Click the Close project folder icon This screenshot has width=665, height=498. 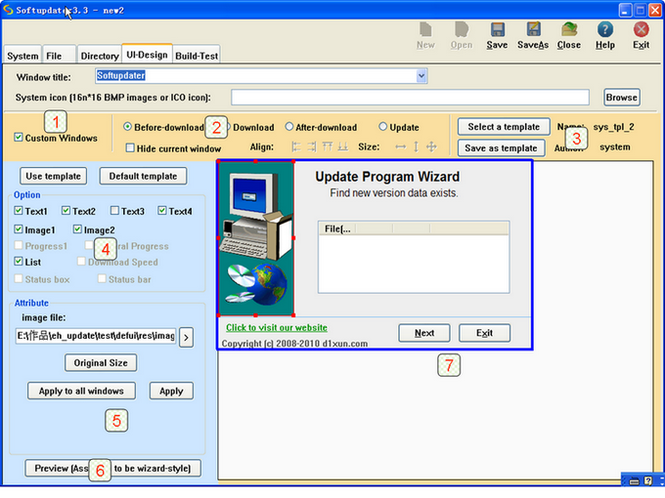[569, 29]
